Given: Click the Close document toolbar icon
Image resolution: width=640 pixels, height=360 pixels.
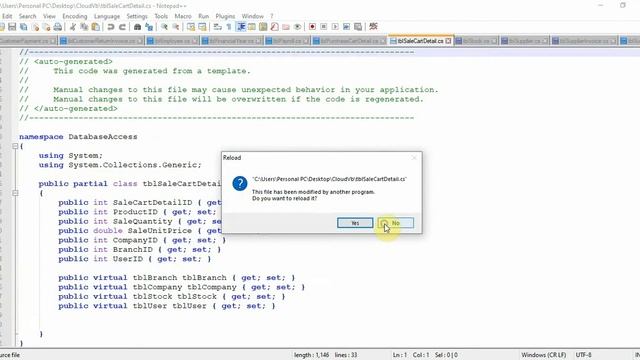Looking at the screenshot, I should [36, 27].
